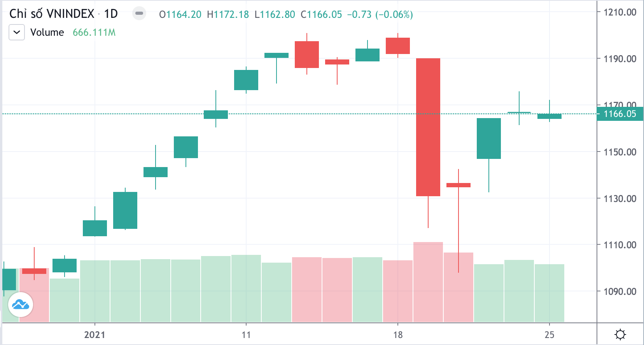Click the blue cloud logo icon
The height and width of the screenshot is (345, 644).
[21, 305]
